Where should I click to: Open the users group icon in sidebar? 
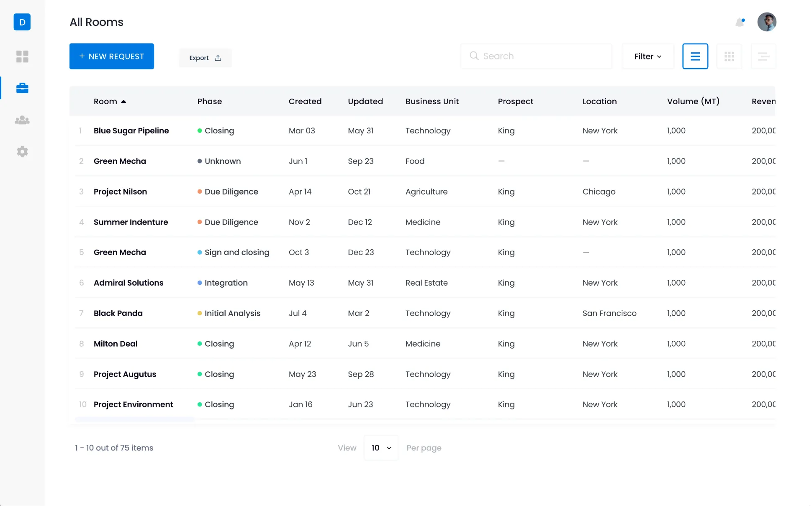[x=22, y=120]
